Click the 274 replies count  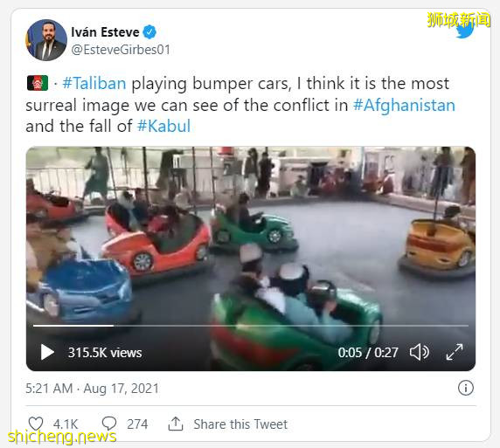(137, 424)
